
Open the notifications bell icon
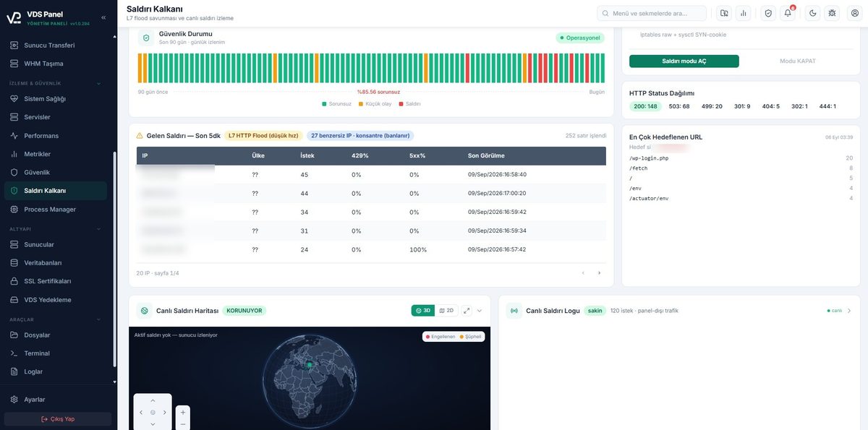click(x=788, y=13)
